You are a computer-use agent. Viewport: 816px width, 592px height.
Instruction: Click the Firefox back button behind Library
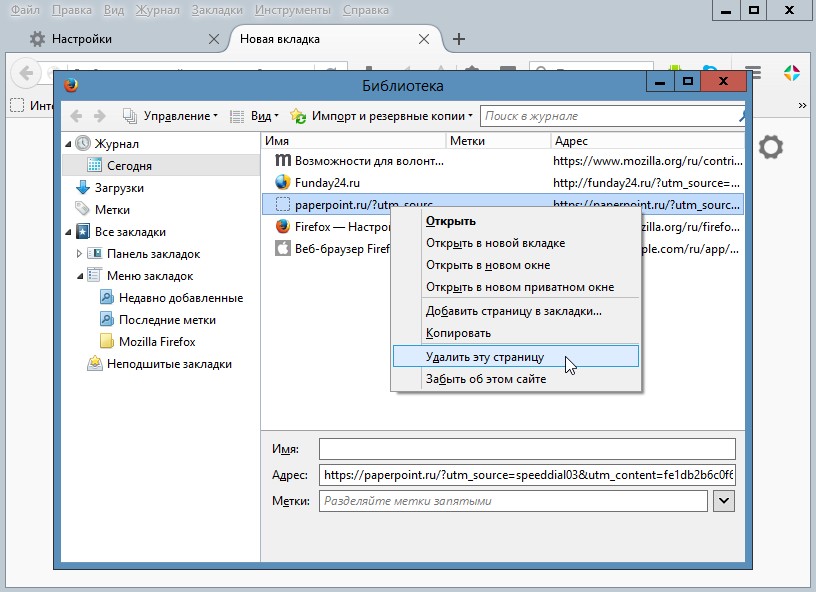pos(26,73)
